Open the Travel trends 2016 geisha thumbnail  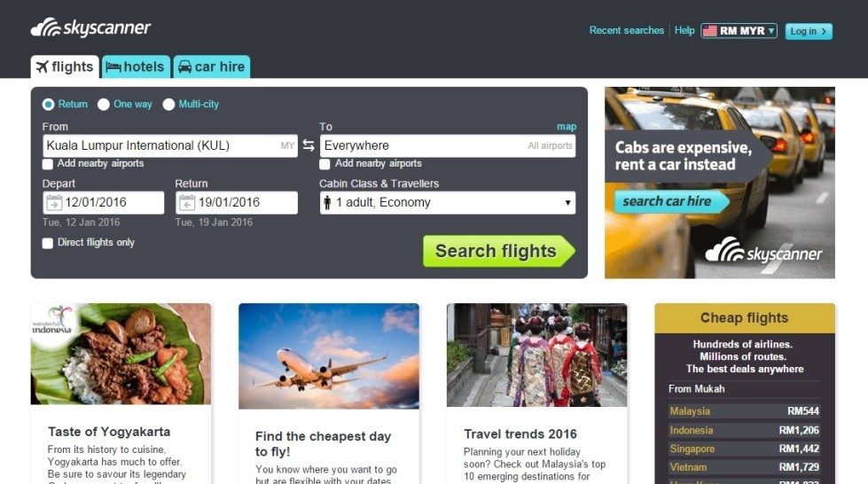[537, 355]
